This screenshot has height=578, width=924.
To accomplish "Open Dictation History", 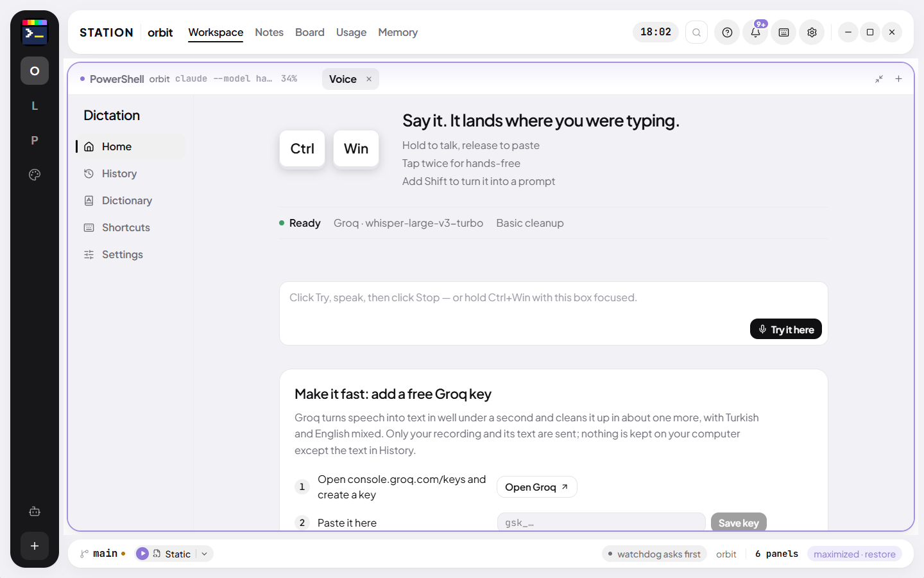I will 131,173.
